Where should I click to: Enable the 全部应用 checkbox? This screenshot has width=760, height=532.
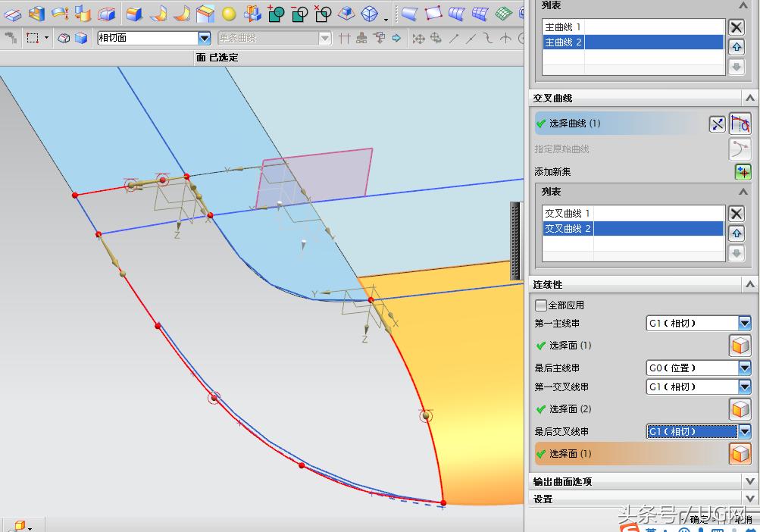click(541, 305)
